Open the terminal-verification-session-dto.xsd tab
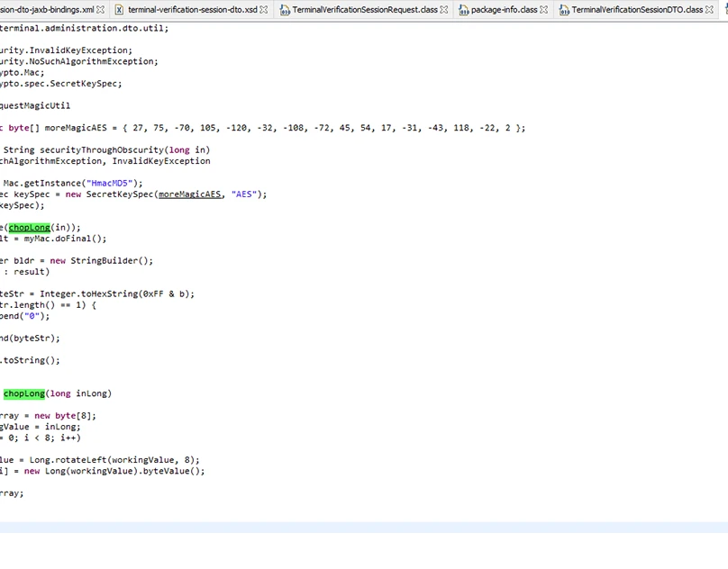This screenshot has width=728, height=569. (192, 10)
